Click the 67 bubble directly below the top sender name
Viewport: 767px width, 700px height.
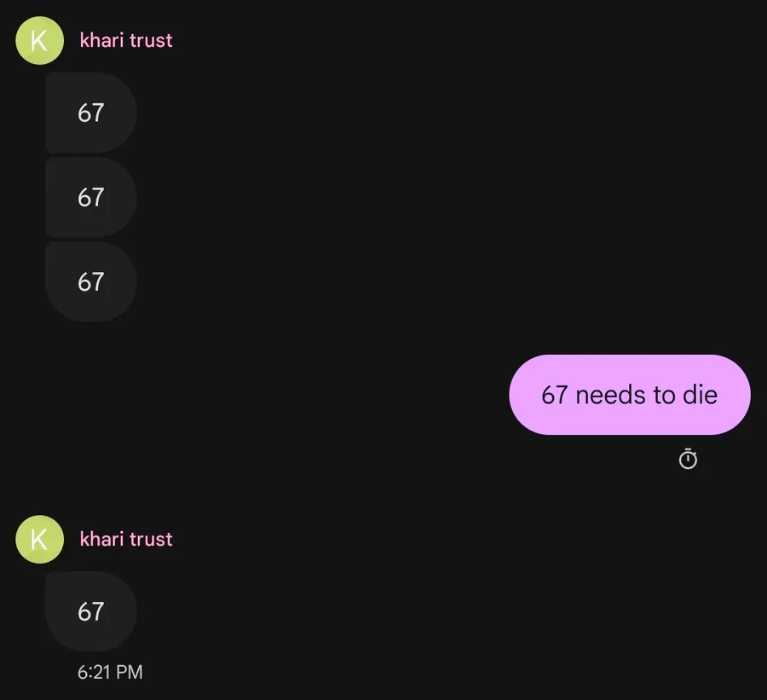click(x=90, y=113)
